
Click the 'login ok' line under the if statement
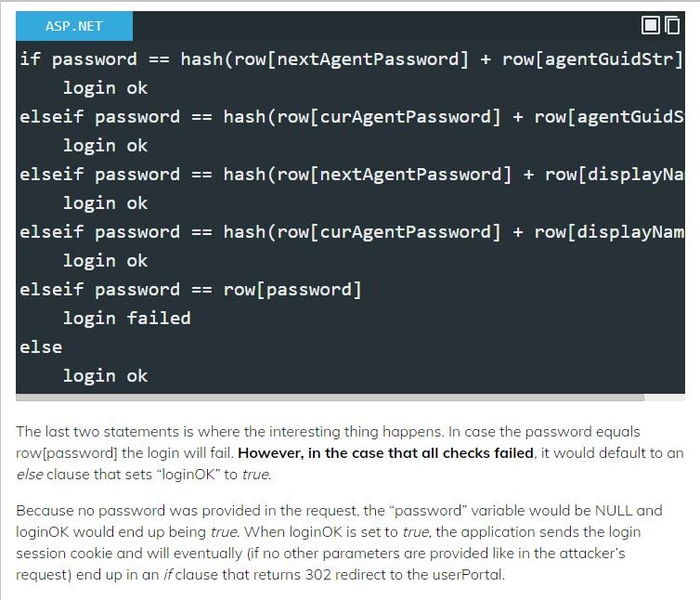pos(105,88)
